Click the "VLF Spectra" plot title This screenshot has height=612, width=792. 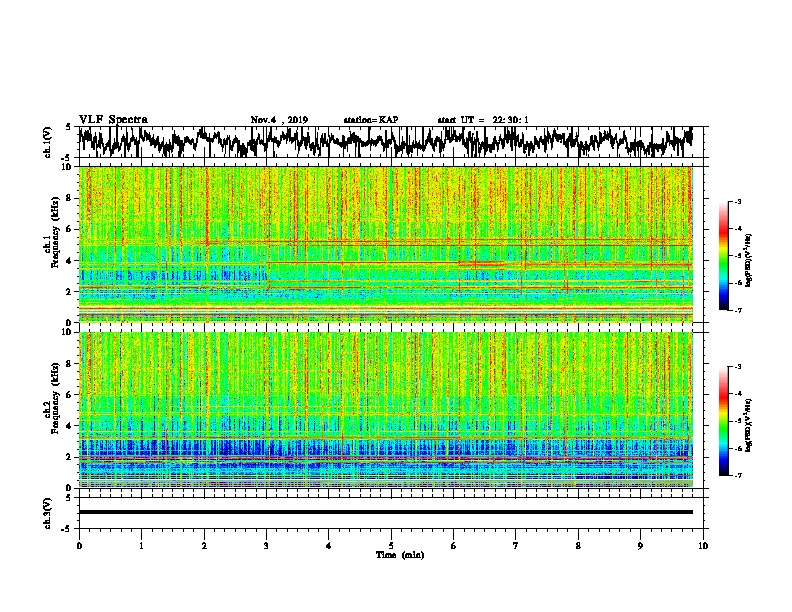coord(113,120)
